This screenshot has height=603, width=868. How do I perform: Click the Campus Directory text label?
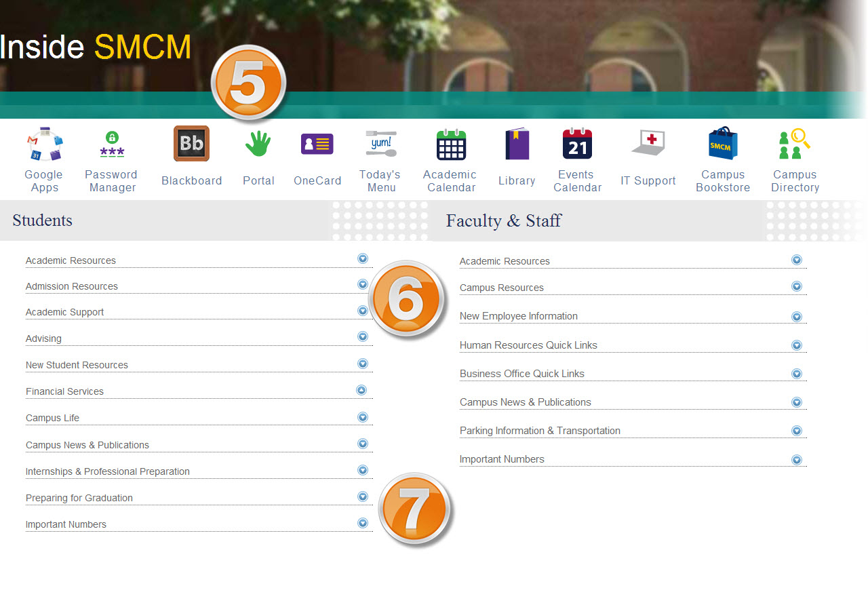pos(795,181)
